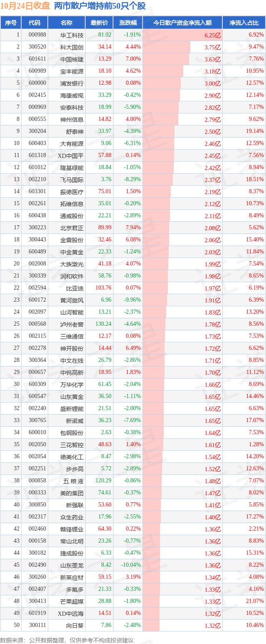This screenshot has width=266, height=644.
Task: Select stock name 中国核建
Action: [72, 59]
